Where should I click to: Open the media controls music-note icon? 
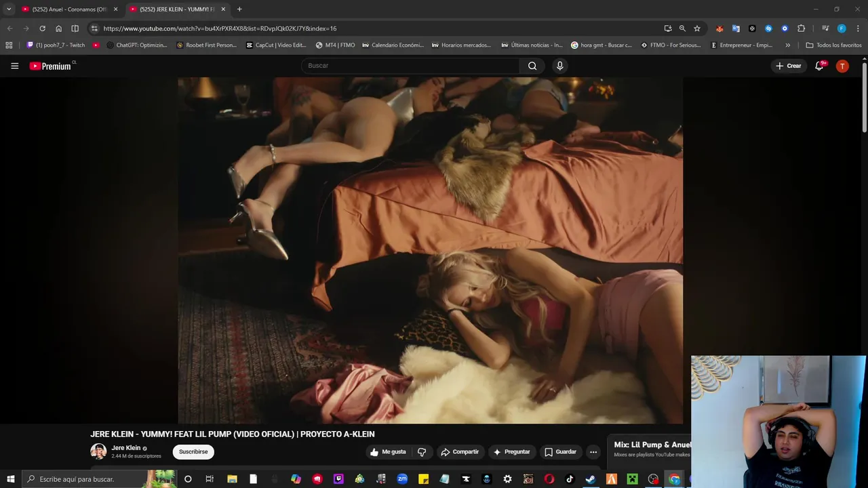point(825,28)
